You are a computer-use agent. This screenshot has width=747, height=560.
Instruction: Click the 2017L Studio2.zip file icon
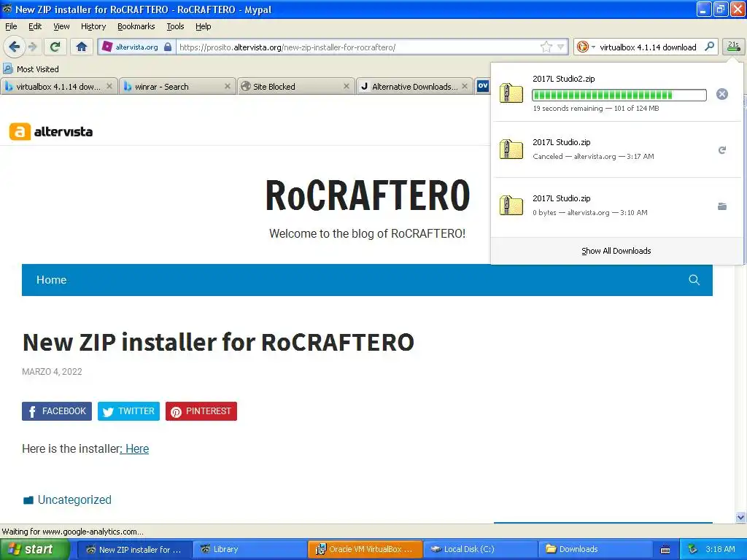click(x=511, y=93)
